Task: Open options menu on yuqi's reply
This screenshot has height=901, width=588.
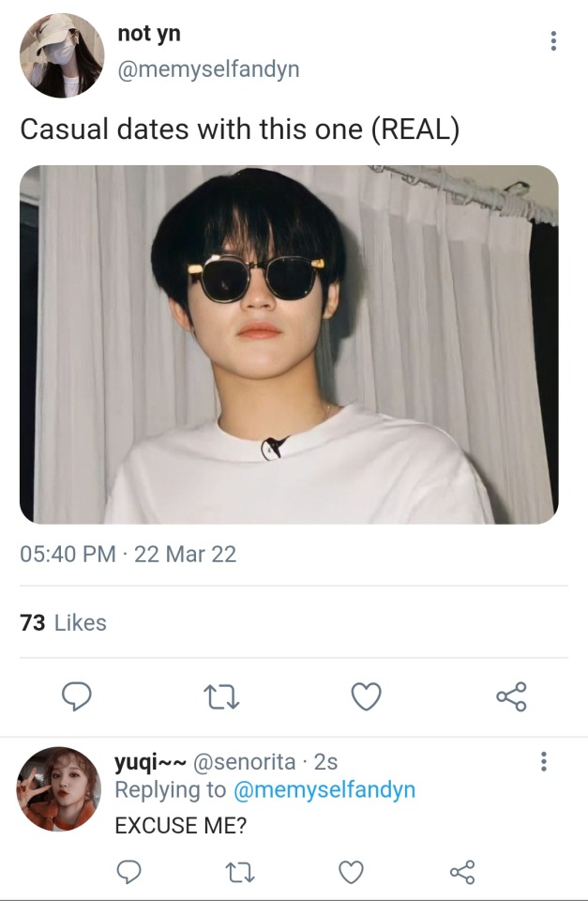Action: click(x=543, y=761)
